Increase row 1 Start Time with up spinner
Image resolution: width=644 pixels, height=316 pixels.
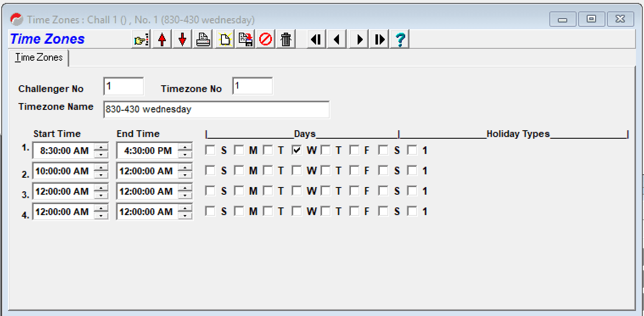[101, 147]
